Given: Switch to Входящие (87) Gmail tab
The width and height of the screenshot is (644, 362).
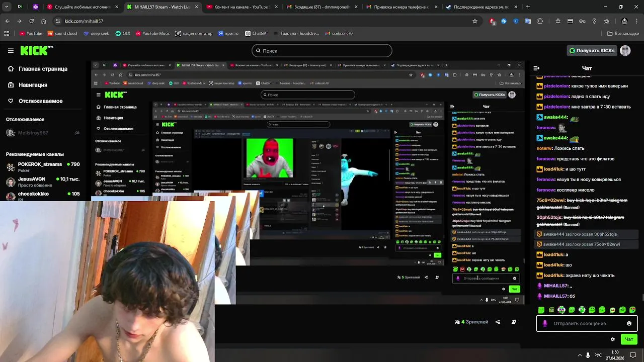Looking at the screenshot, I should pos(321,7).
